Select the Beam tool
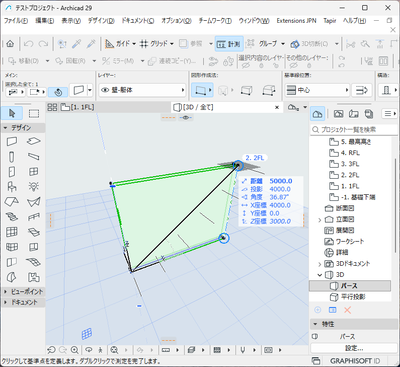The width and height of the screenshot is (400, 367). (x=34, y=156)
